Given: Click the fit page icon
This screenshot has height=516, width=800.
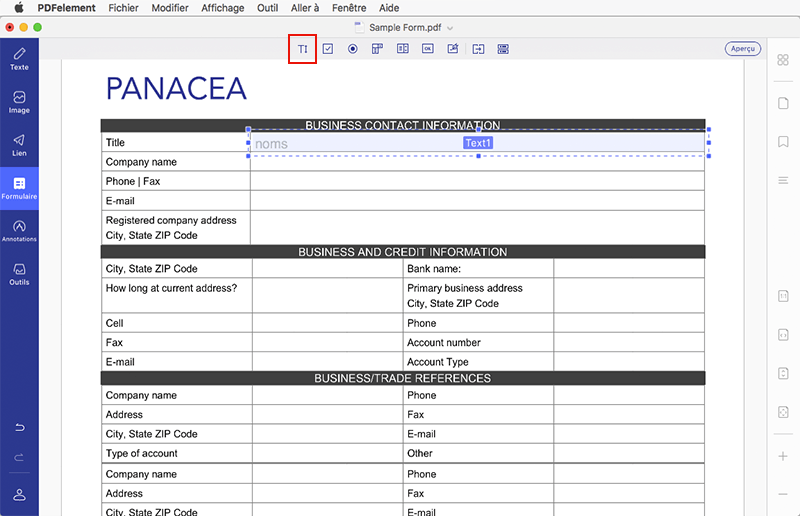Looking at the screenshot, I should 783,412.
